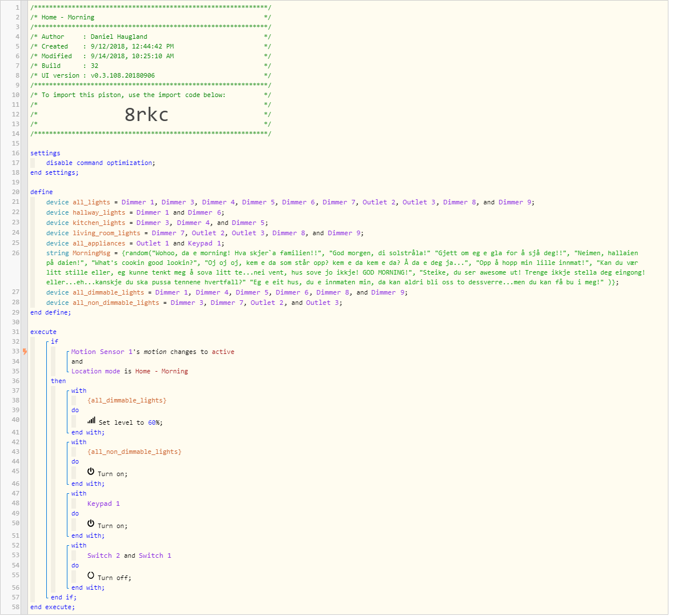Click {all_dimmable_lights} device on line 38
The width and height of the screenshot is (673, 616).
coord(127,401)
